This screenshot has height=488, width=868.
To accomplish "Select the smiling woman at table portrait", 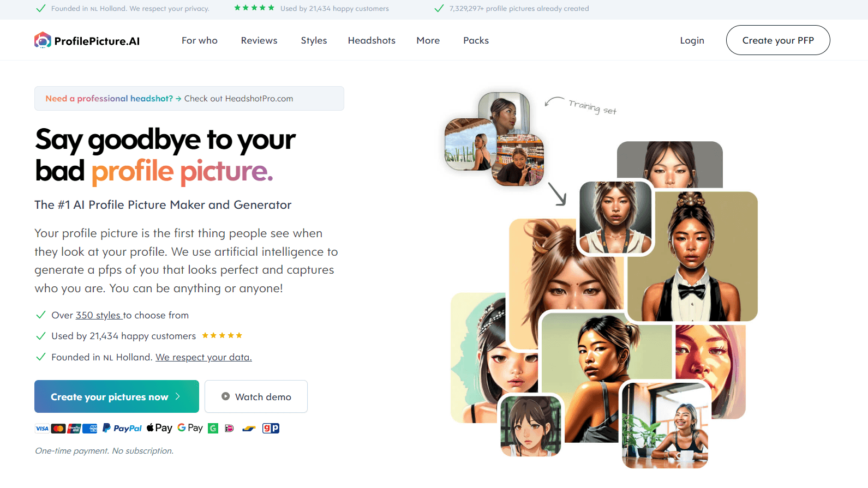I will click(665, 425).
